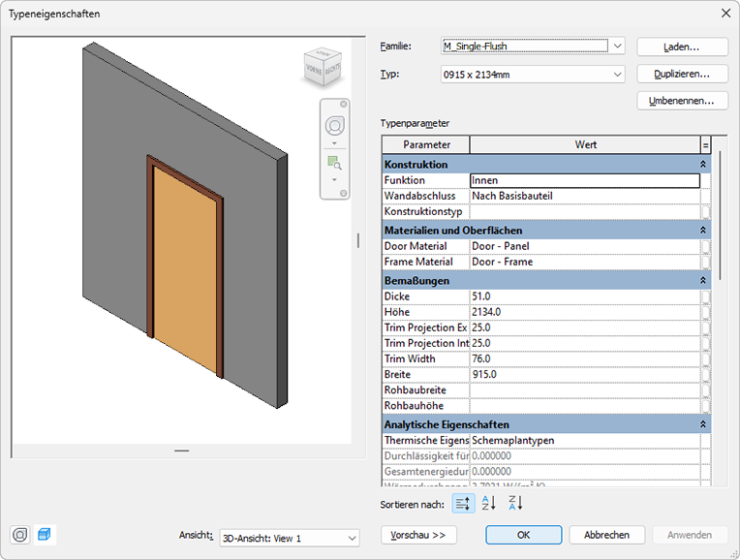Screen dimensions: 740x560
Task: Click the Funktion value field Innen
Action: coord(585,180)
